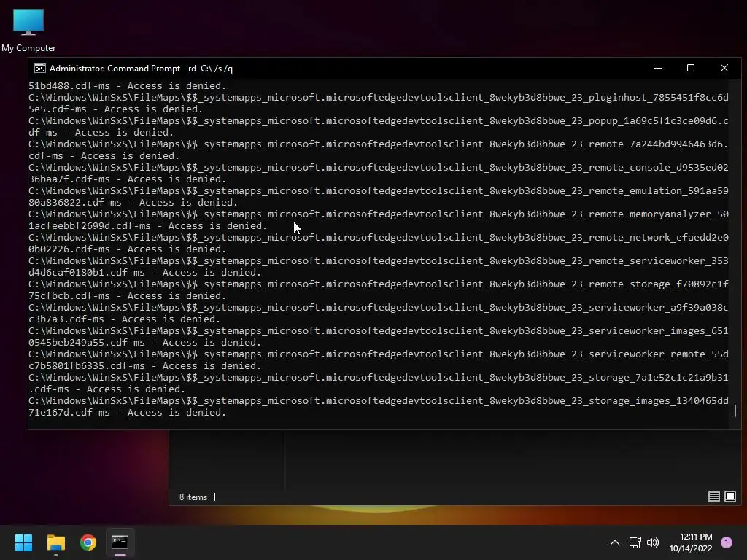Viewport: 747px width, 560px height.
Task: Switch Explorer window to details view
Action: pos(713,497)
